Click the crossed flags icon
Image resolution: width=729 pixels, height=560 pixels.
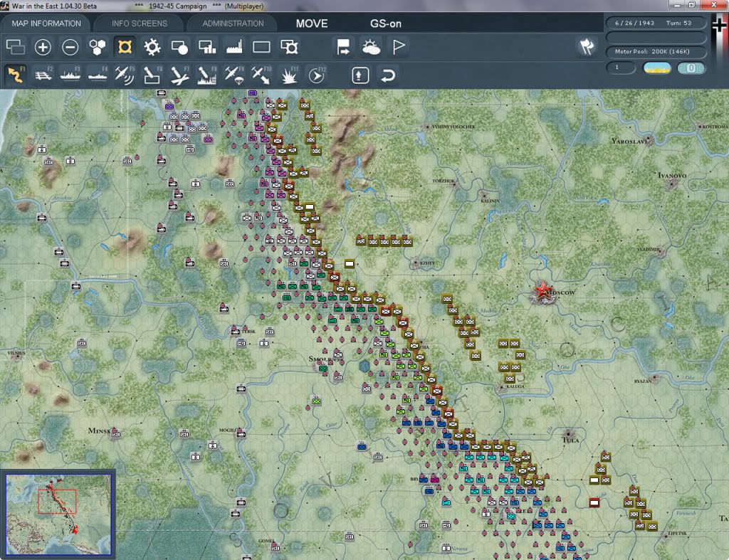click(x=587, y=46)
